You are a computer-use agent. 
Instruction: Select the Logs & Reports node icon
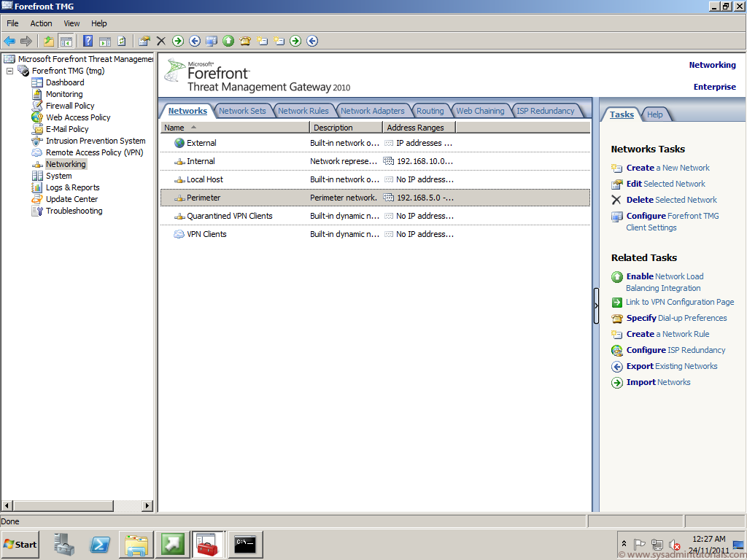pos(37,187)
